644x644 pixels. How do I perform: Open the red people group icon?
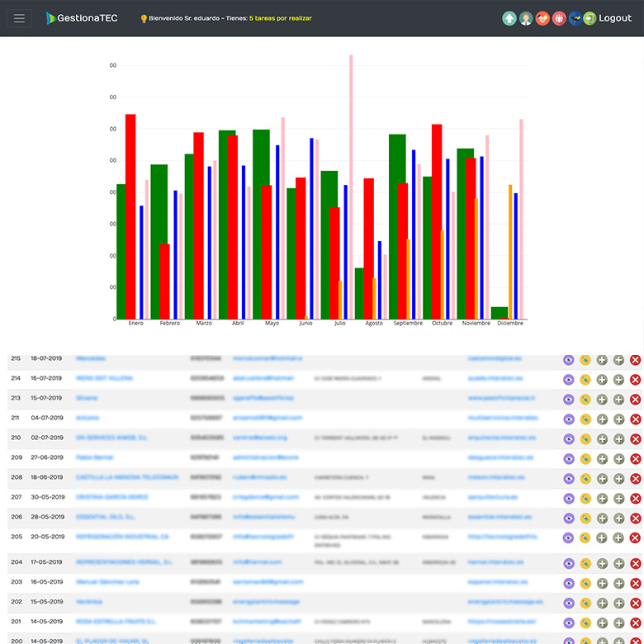(559, 18)
